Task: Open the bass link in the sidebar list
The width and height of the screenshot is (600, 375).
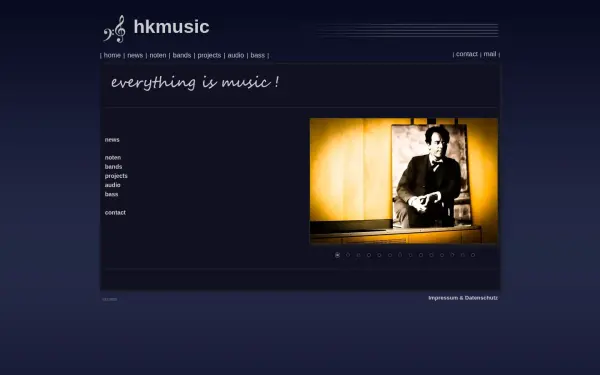Action: 111,194
